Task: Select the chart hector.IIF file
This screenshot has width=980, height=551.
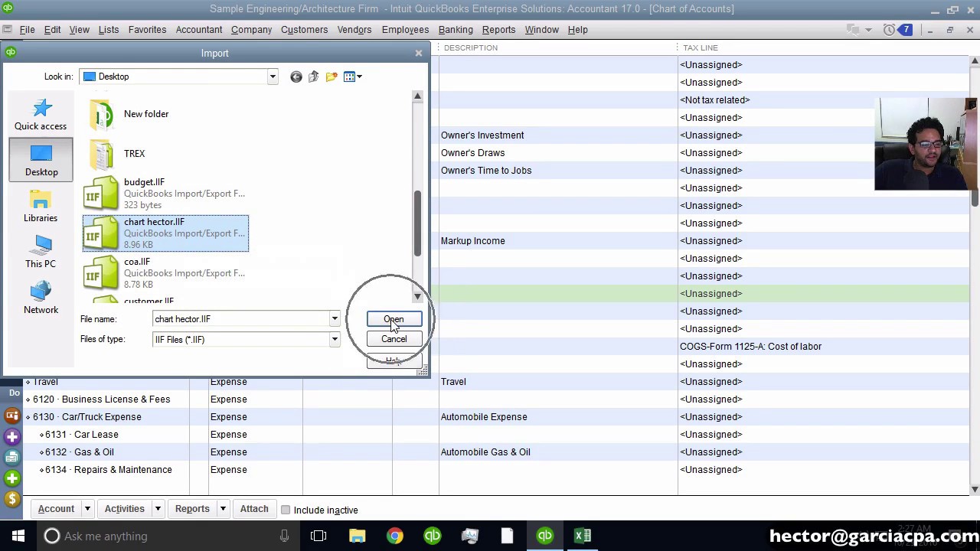Action: 165,233
